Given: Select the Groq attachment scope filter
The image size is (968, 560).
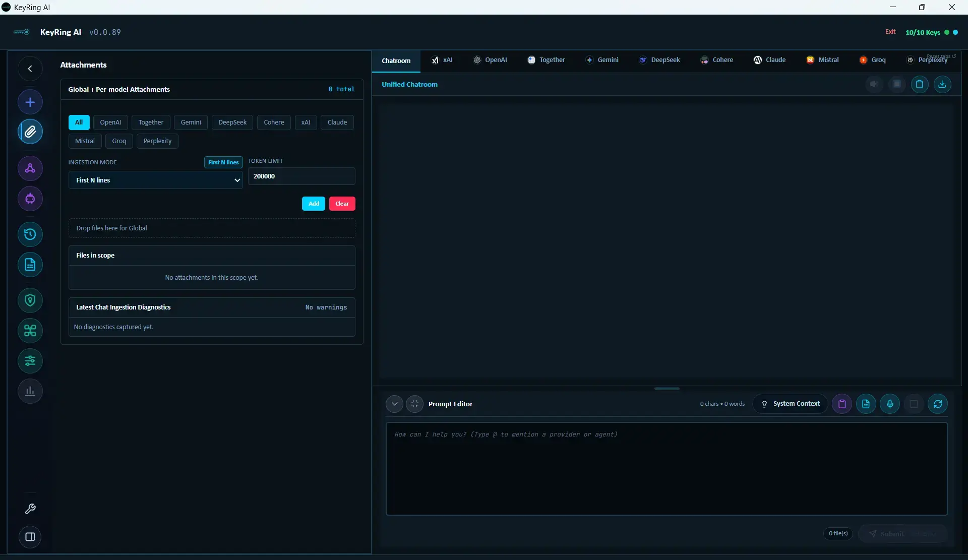Looking at the screenshot, I should pos(119,141).
